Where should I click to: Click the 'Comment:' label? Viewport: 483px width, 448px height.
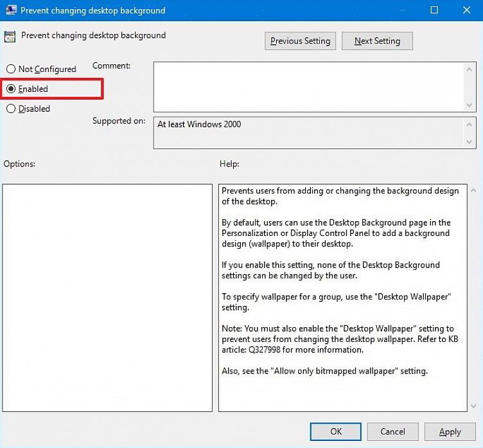click(112, 66)
